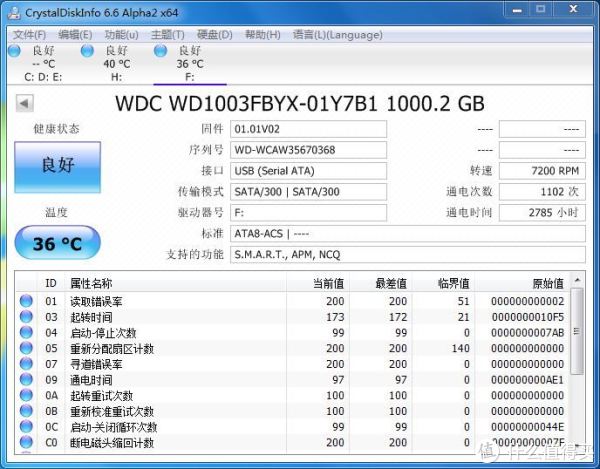Screen dimensions: 600x469
Task: Select the F: disk blue status icon
Action: point(160,50)
